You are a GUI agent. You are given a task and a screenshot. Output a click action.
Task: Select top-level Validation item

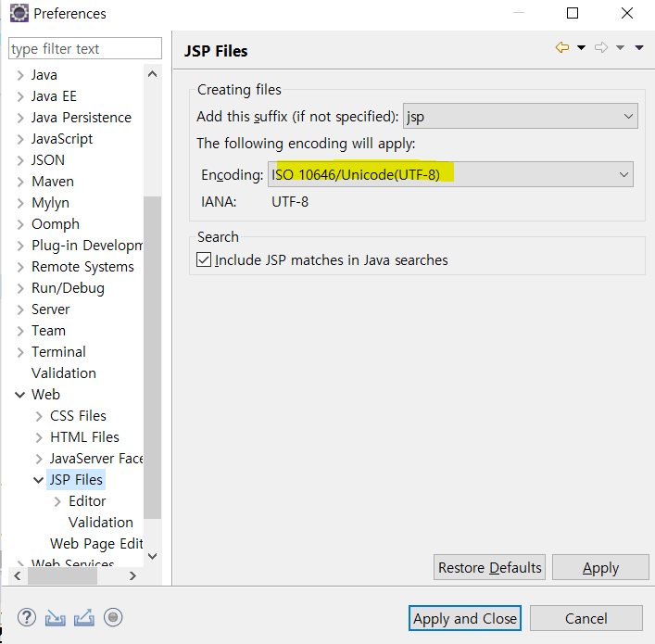(64, 373)
